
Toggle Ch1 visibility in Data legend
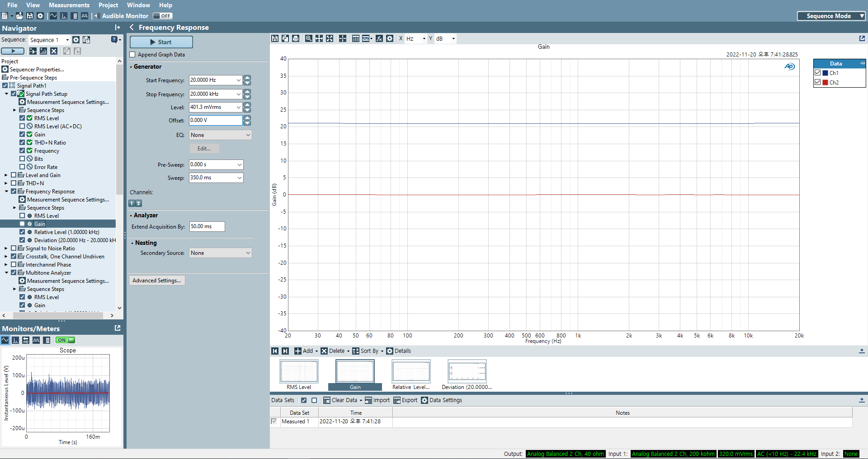[818, 73]
